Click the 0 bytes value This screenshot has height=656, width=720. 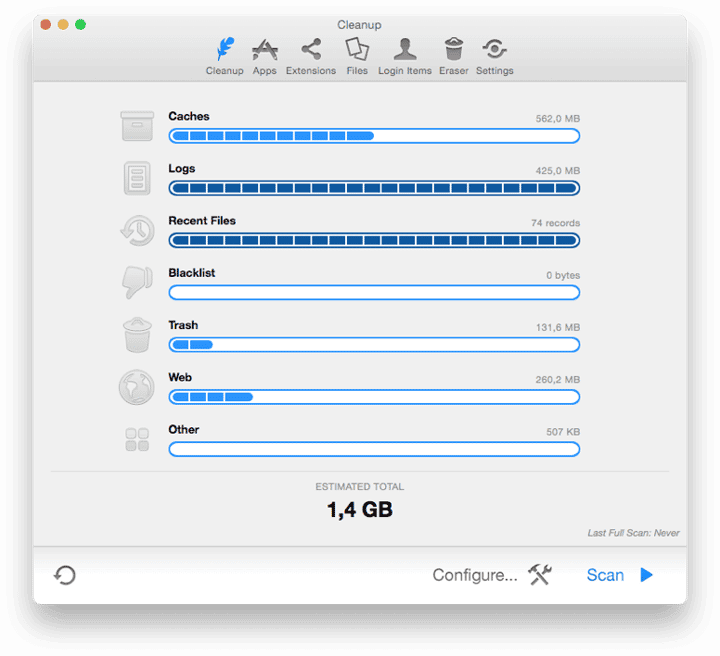pyautogui.click(x=563, y=275)
